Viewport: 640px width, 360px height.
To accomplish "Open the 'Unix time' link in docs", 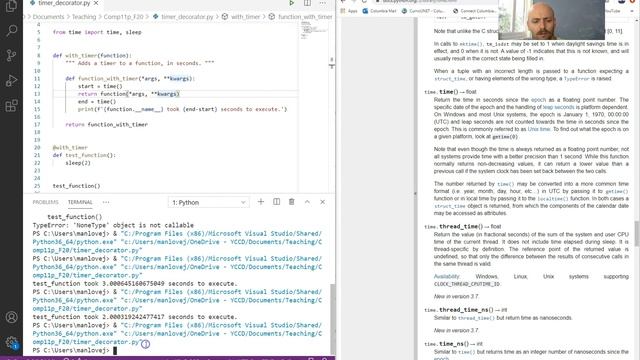I will (x=539, y=129).
